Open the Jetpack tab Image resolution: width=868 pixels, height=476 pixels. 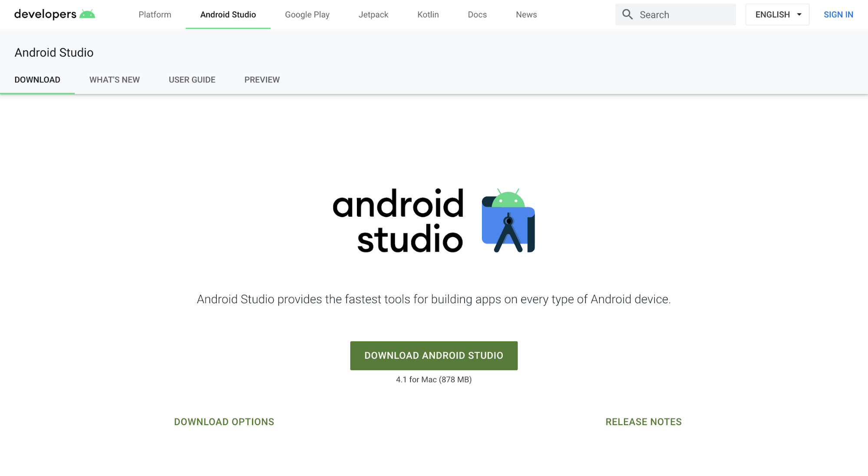point(373,14)
